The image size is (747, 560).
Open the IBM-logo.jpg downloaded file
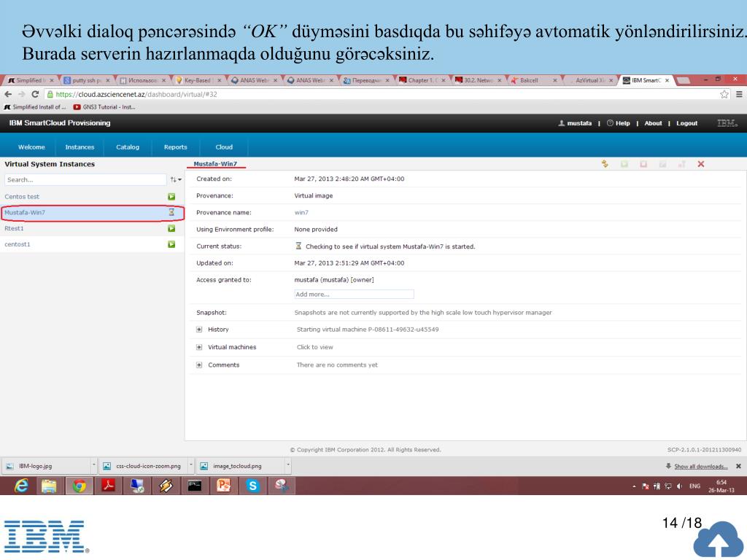pos(47,466)
